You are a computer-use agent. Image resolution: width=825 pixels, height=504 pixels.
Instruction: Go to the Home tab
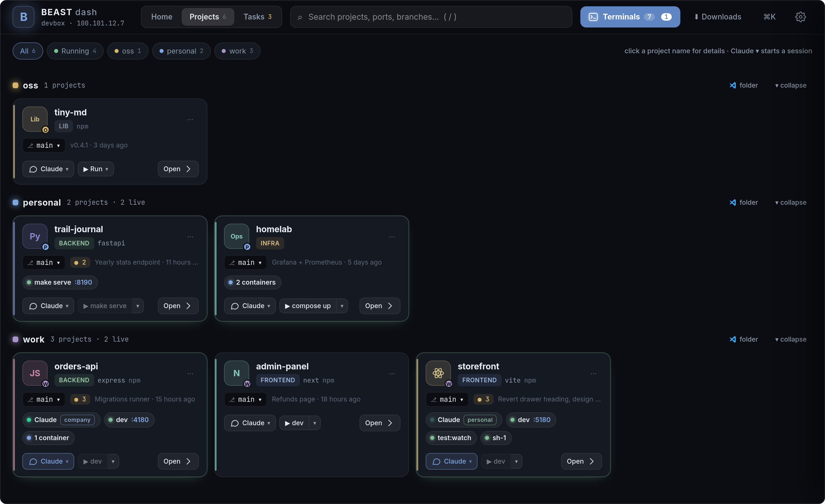tap(162, 17)
